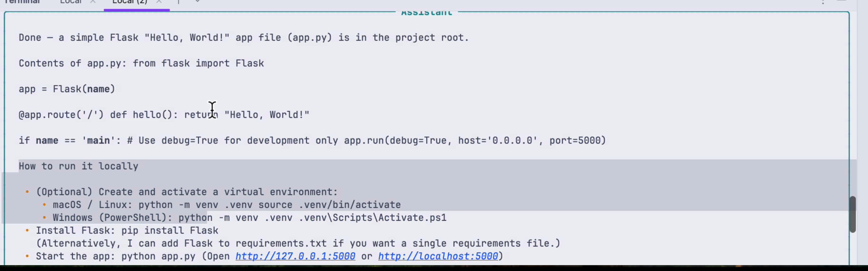Open the http://127.0.0.1:5000 link
This screenshot has height=271, width=868.
(295, 256)
